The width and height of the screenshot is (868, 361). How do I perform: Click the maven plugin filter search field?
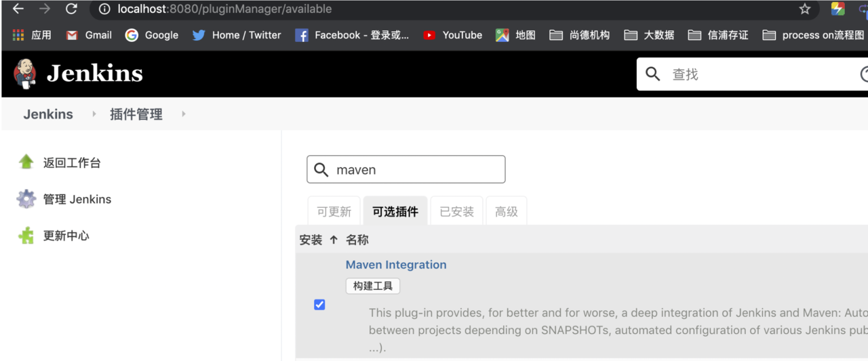(414, 170)
